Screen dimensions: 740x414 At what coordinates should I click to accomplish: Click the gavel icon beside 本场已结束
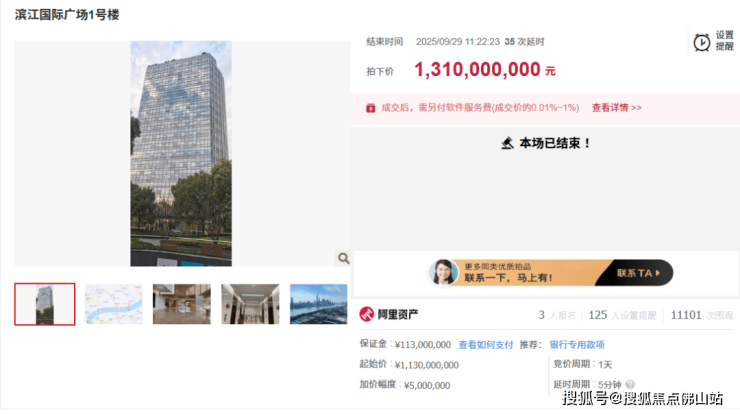[507, 143]
